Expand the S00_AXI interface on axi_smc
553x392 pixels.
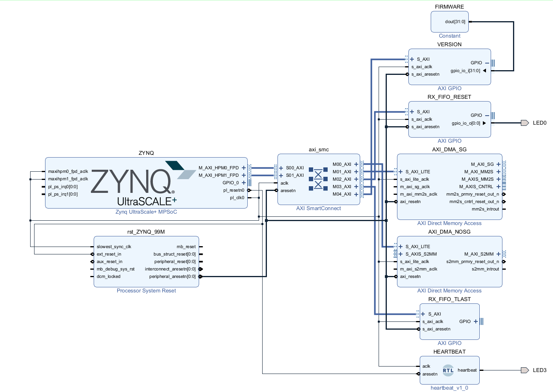(281, 168)
